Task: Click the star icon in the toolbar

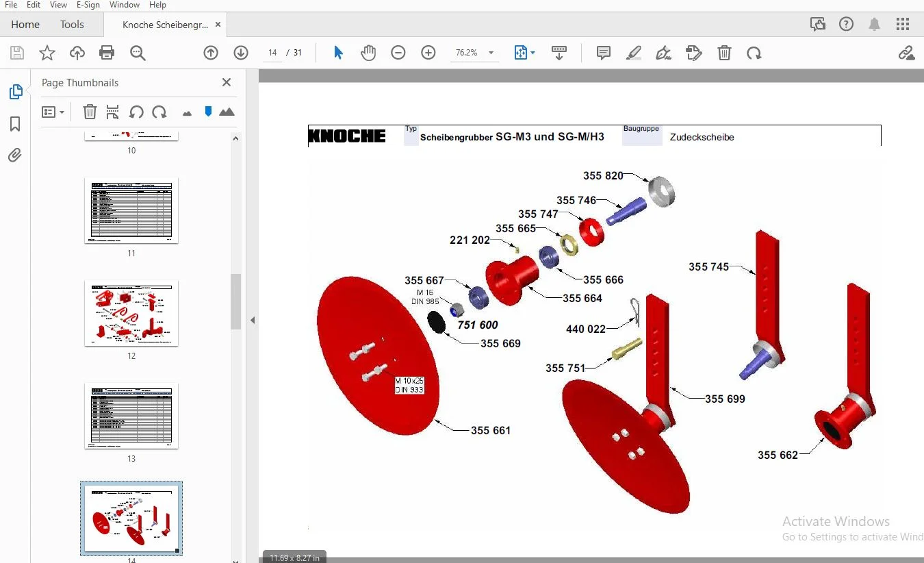Action: pyautogui.click(x=47, y=53)
